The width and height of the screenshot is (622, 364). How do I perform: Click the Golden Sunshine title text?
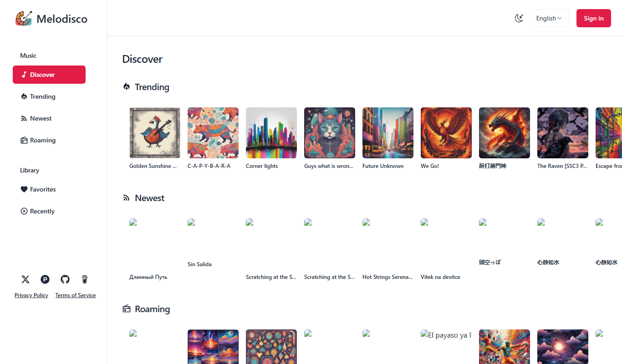click(x=153, y=166)
